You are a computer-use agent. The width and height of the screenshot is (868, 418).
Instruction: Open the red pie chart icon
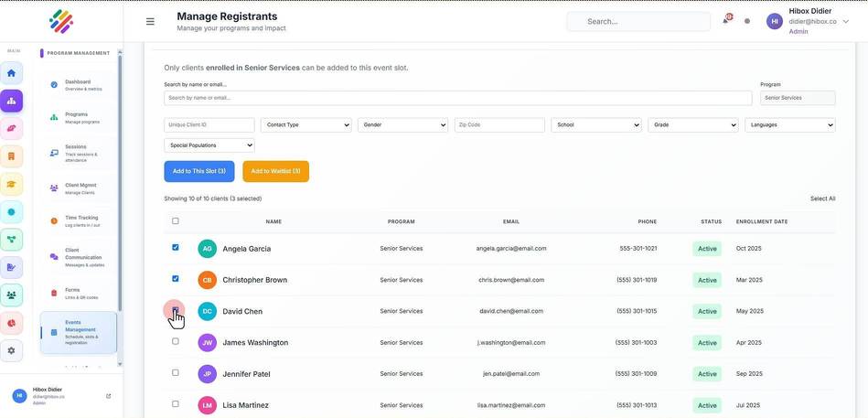click(11, 323)
